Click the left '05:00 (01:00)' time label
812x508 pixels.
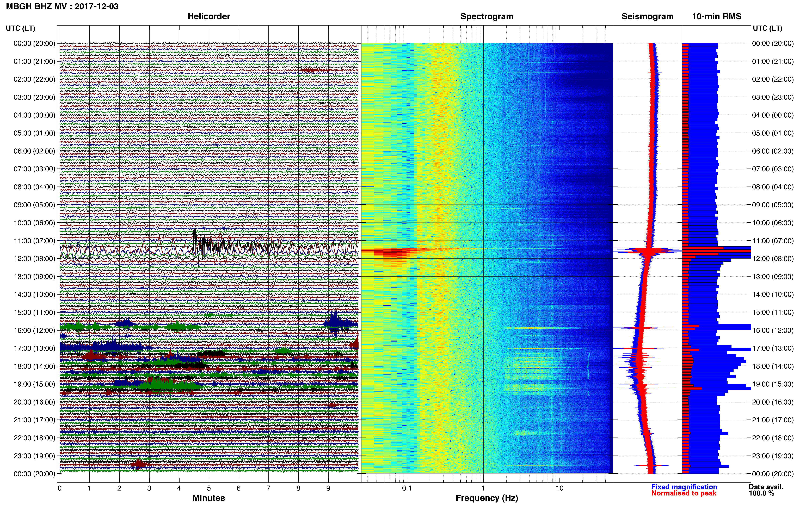point(34,133)
